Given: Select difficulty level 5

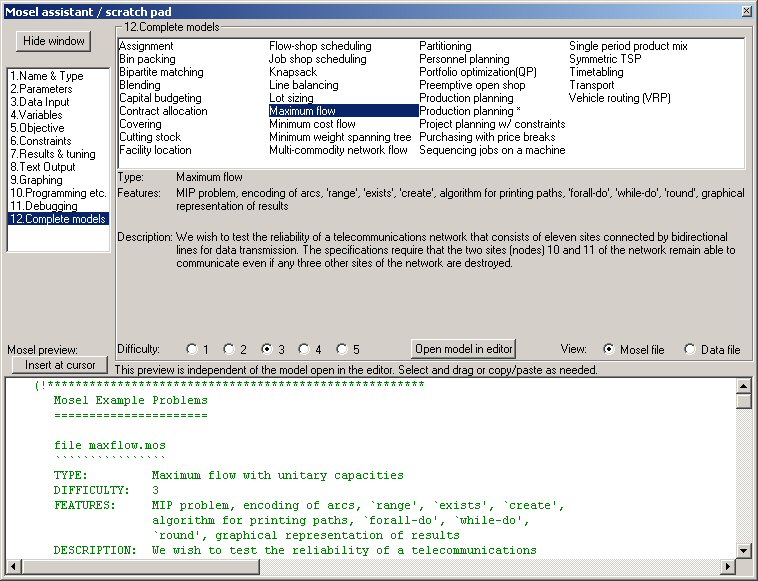Looking at the screenshot, I should [x=342, y=349].
